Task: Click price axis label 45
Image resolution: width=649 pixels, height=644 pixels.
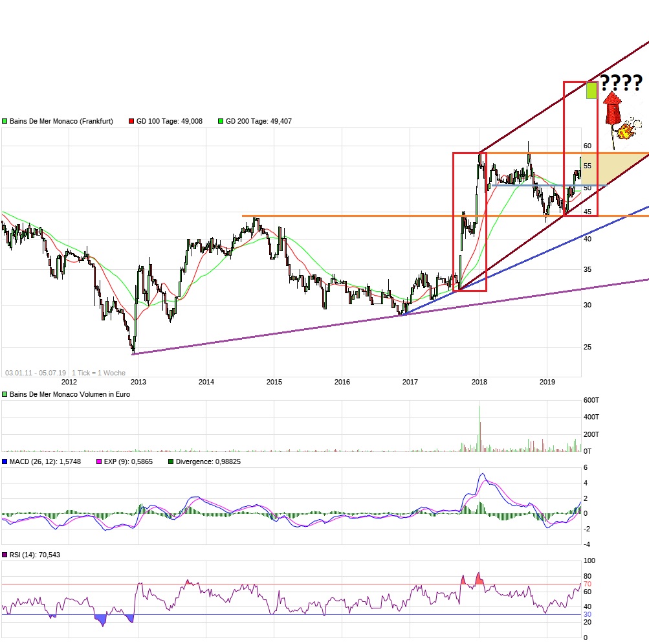Action: click(x=588, y=212)
